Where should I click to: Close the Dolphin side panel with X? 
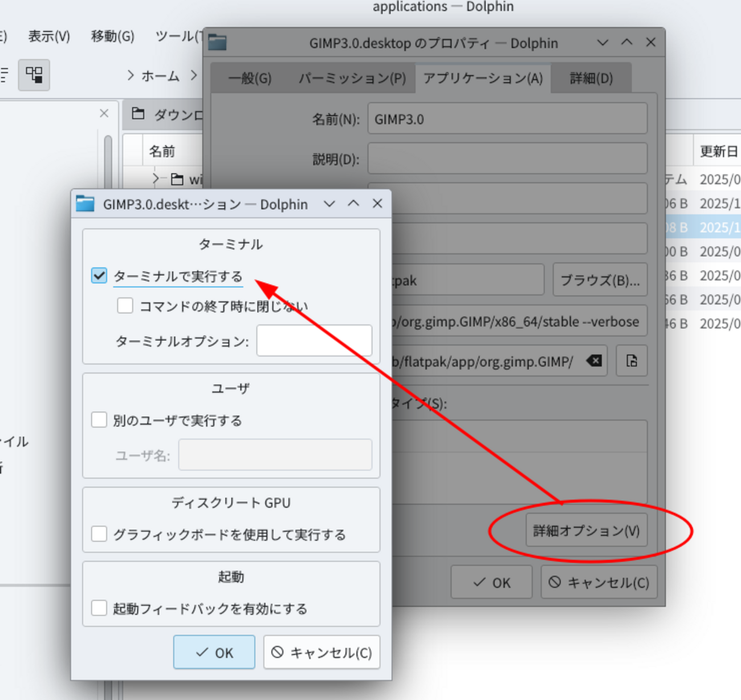click(104, 113)
